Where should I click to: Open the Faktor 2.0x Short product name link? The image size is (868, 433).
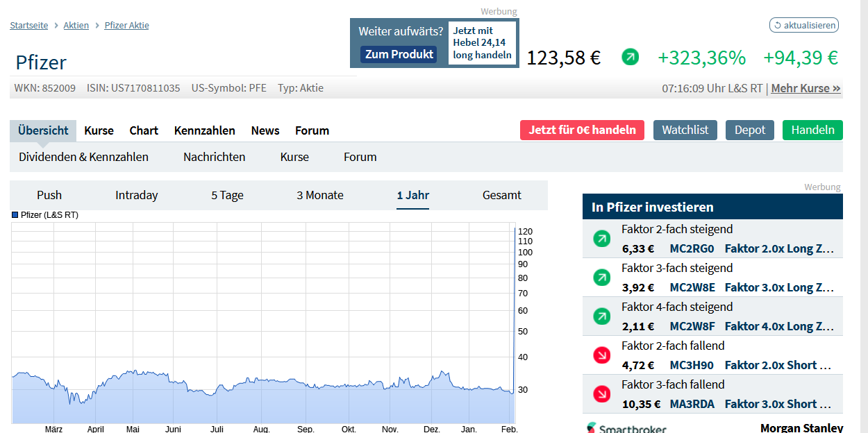click(778, 365)
